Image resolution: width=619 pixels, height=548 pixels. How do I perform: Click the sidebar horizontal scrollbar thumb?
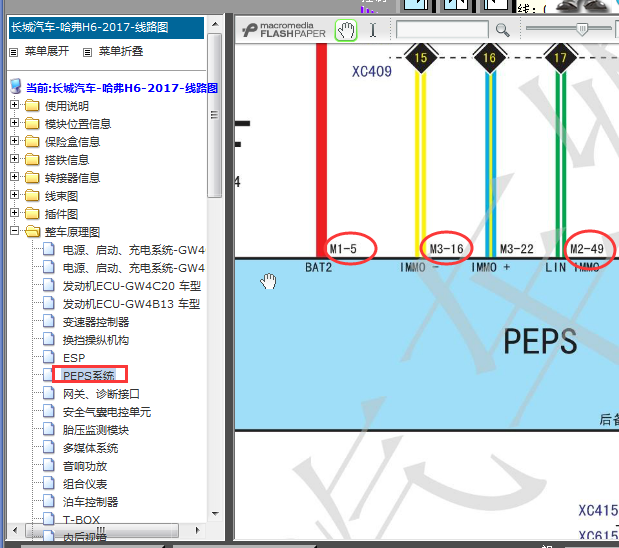coord(102,530)
